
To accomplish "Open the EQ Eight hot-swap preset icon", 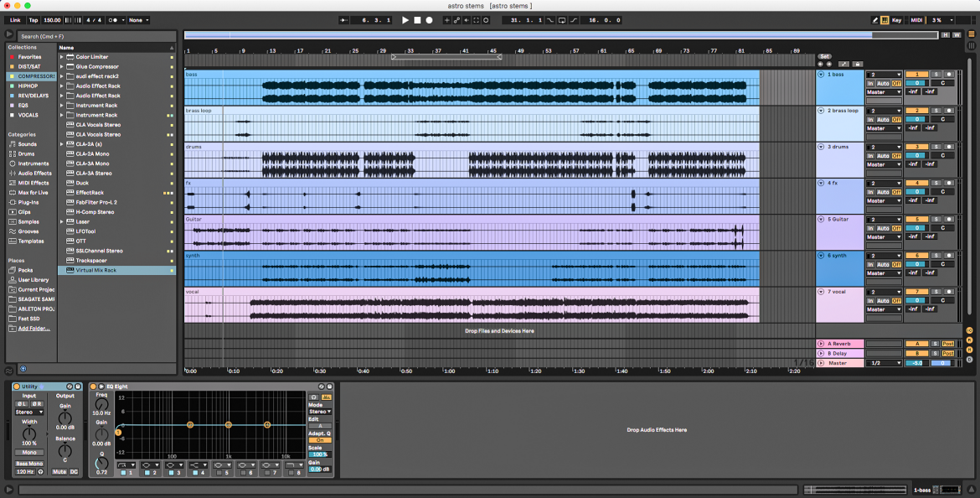I will pyautogui.click(x=322, y=386).
